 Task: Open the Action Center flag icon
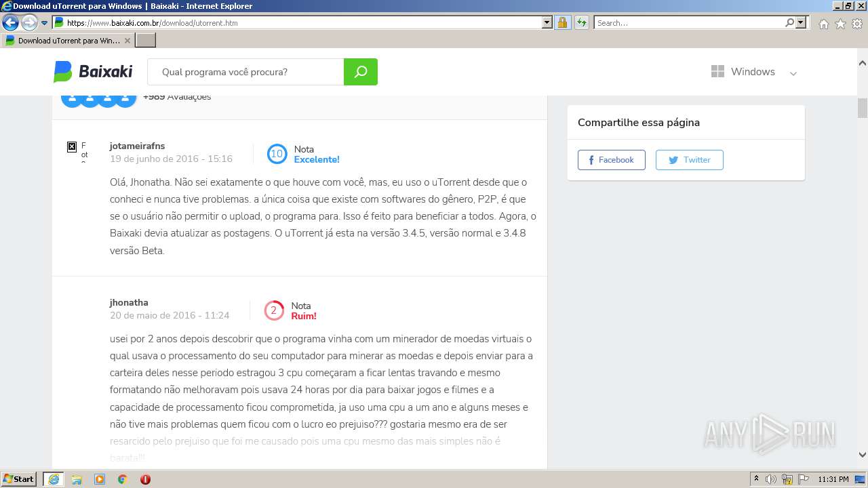804,479
